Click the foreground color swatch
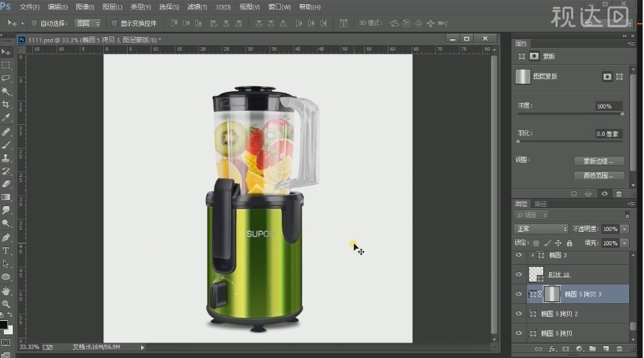 (3, 325)
